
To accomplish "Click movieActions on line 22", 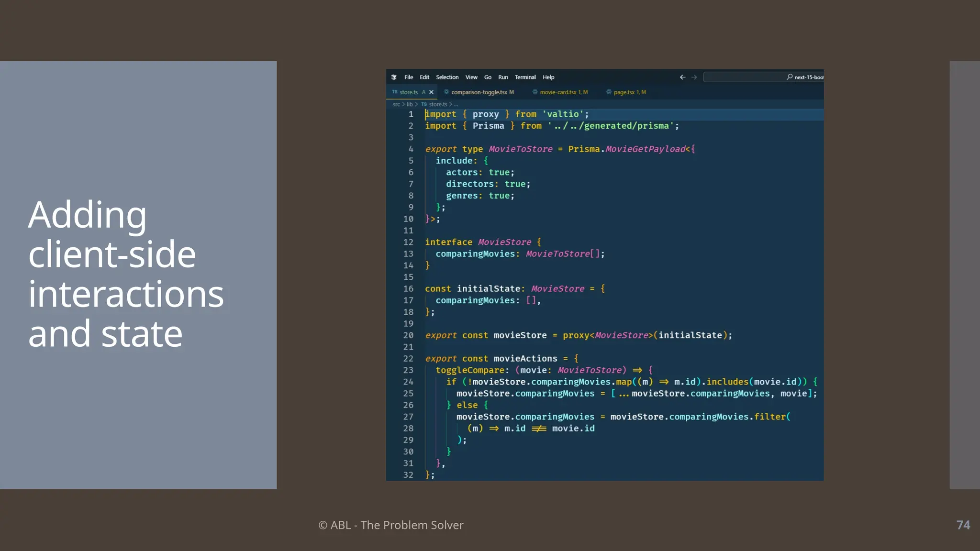I will [525, 359].
